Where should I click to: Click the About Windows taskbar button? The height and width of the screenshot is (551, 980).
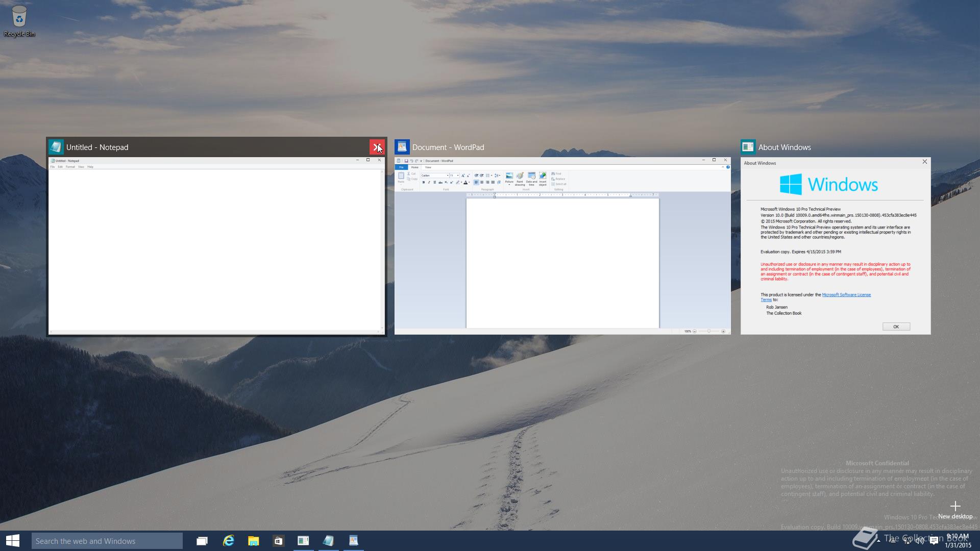click(x=303, y=541)
